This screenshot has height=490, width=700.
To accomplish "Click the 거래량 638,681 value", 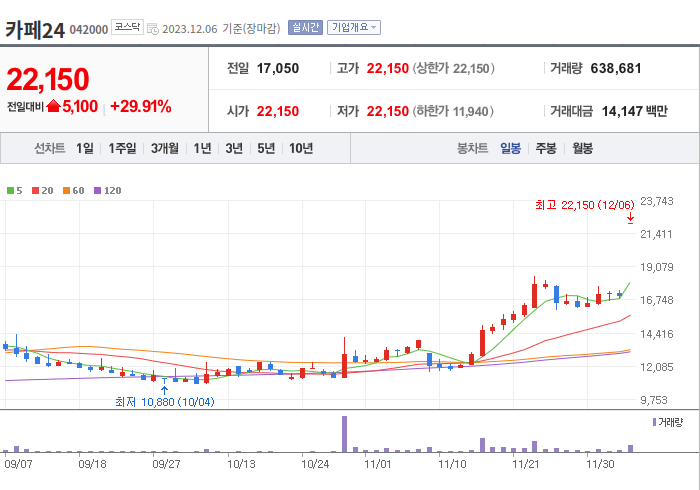I will click(616, 68).
